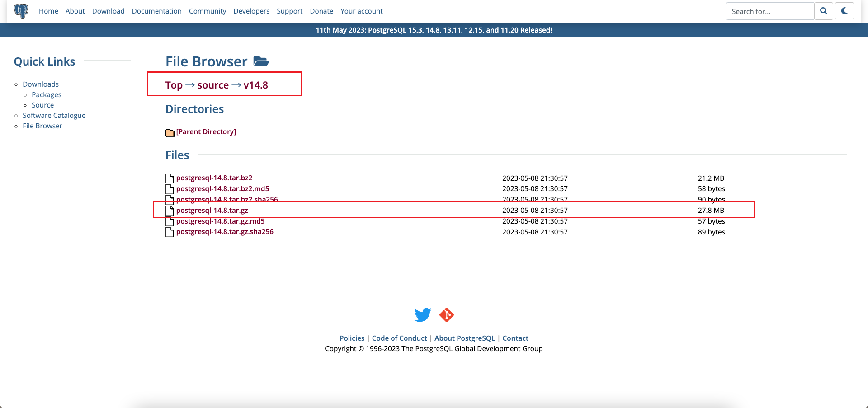Open the postgresql-14.8.tar.gz.md5 file link
This screenshot has height=408, width=868.
[221, 221]
